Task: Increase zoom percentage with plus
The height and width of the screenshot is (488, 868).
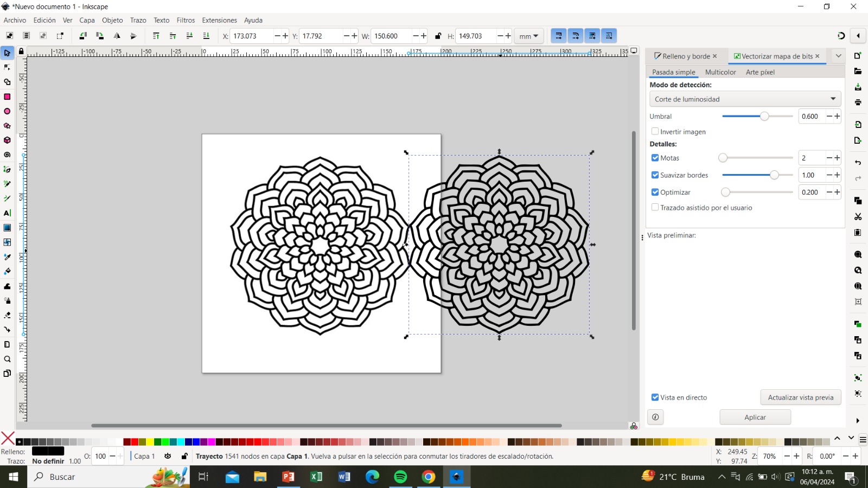Action: point(796,456)
